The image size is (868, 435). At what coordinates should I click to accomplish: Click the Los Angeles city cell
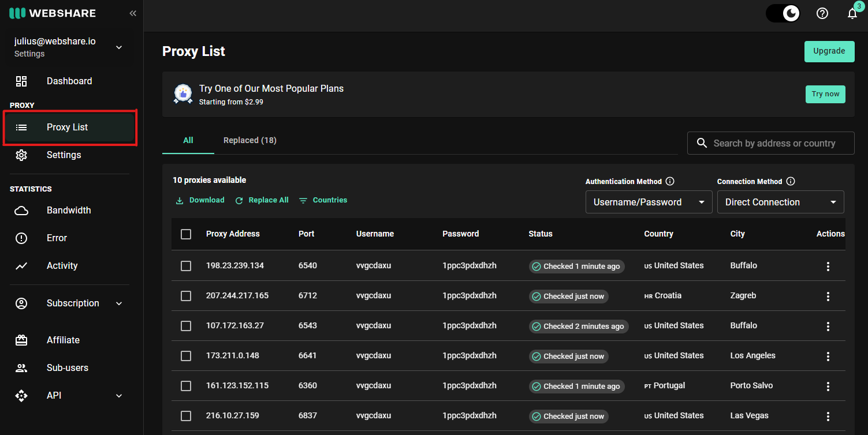[753, 356]
